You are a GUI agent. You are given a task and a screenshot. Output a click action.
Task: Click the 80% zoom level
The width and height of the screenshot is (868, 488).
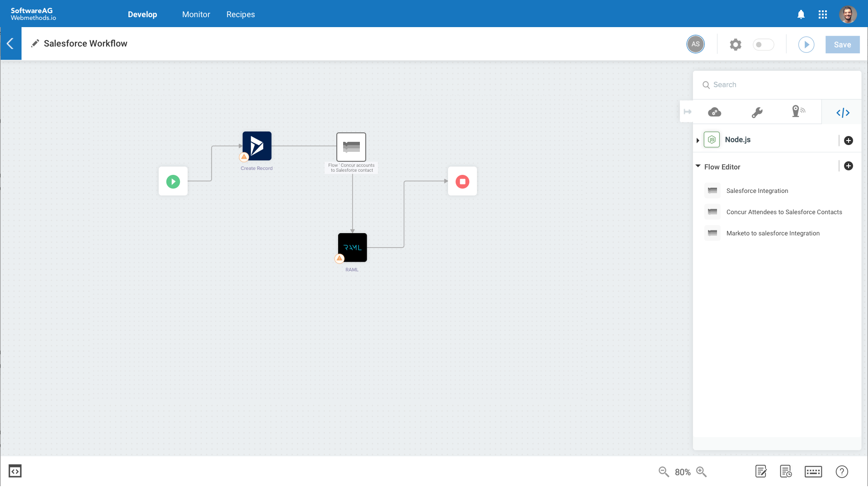tap(683, 472)
